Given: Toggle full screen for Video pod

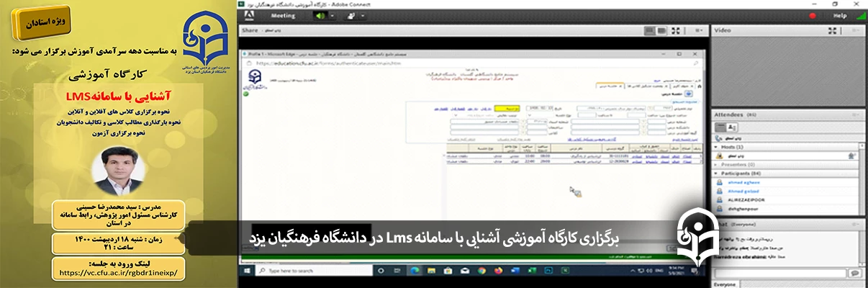Looking at the screenshot, I should (x=832, y=31).
